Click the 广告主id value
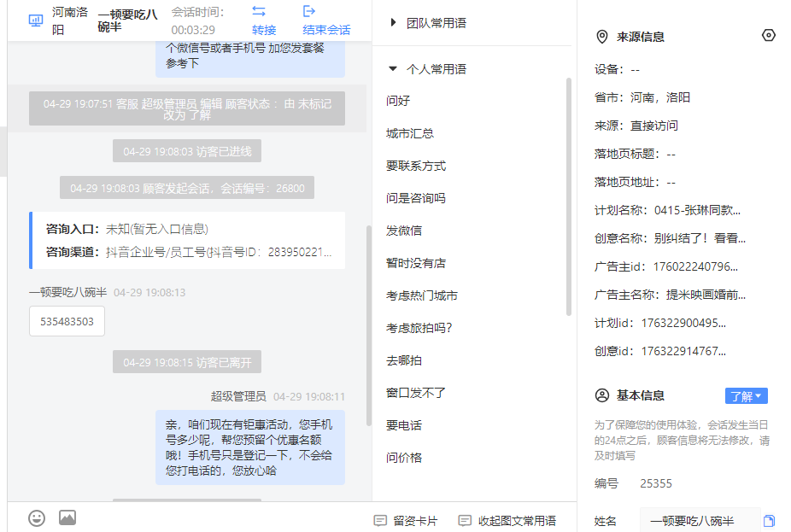This screenshot has width=791, height=532. click(695, 266)
